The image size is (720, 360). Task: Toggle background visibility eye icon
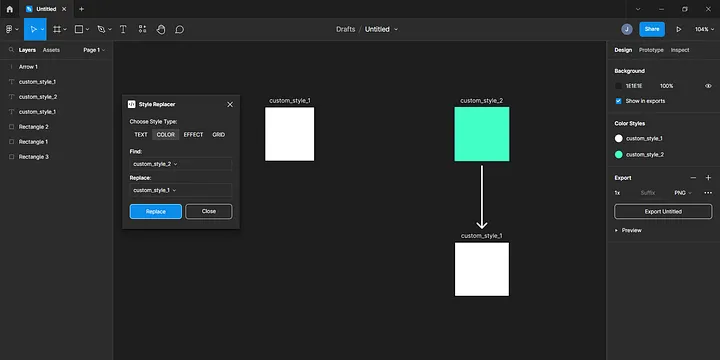(708, 86)
